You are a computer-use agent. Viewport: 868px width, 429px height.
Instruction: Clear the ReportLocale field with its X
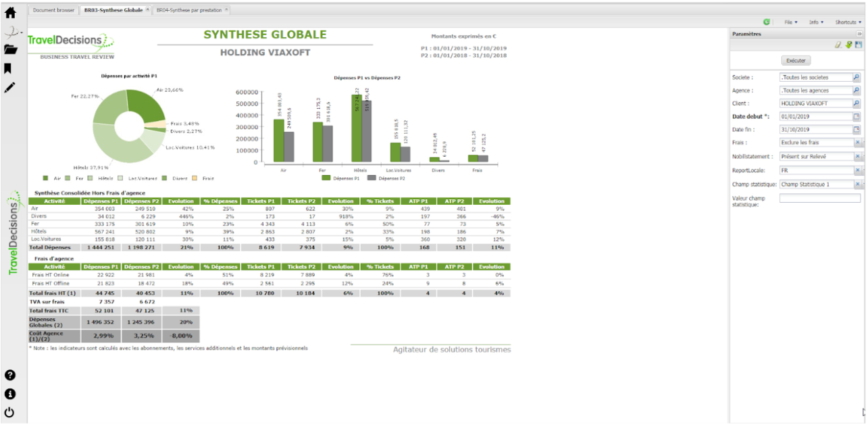pyautogui.click(x=858, y=170)
